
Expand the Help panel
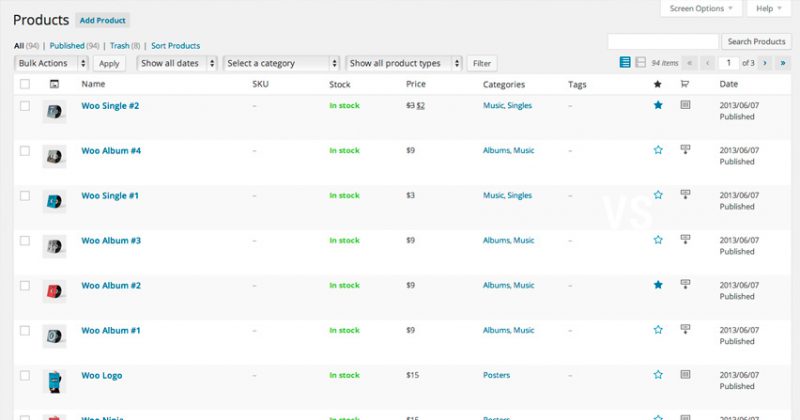point(769,8)
